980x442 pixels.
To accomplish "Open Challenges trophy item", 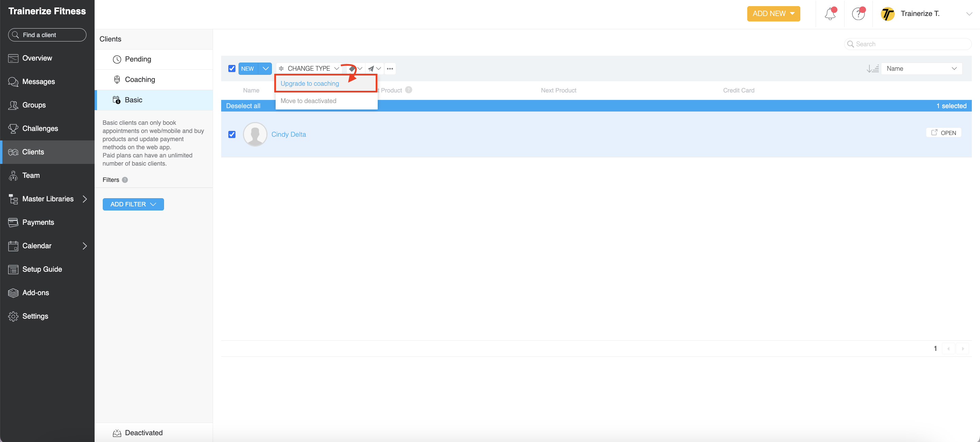I will click(x=47, y=129).
